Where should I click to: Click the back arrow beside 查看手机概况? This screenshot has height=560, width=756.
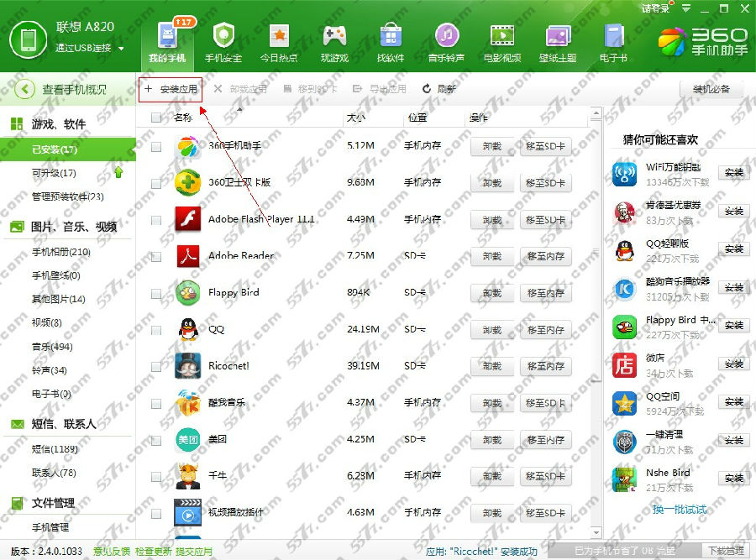(x=24, y=89)
